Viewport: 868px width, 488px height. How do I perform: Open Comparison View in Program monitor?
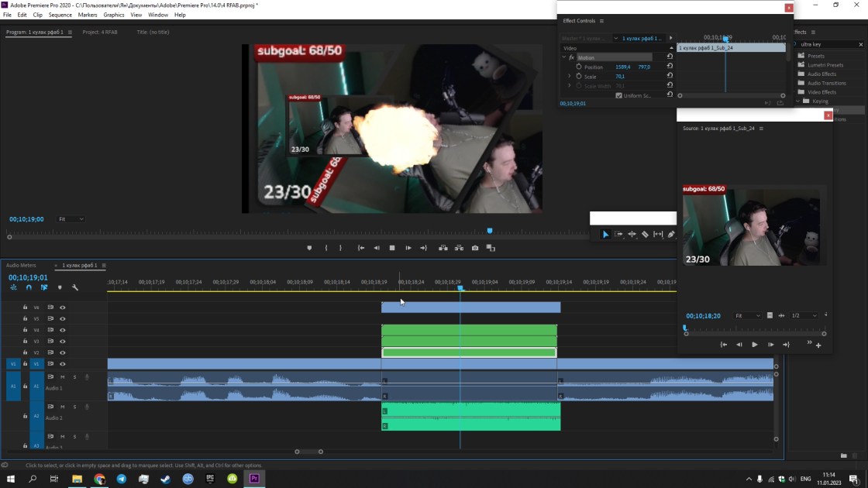pyautogui.click(x=491, y=248)
